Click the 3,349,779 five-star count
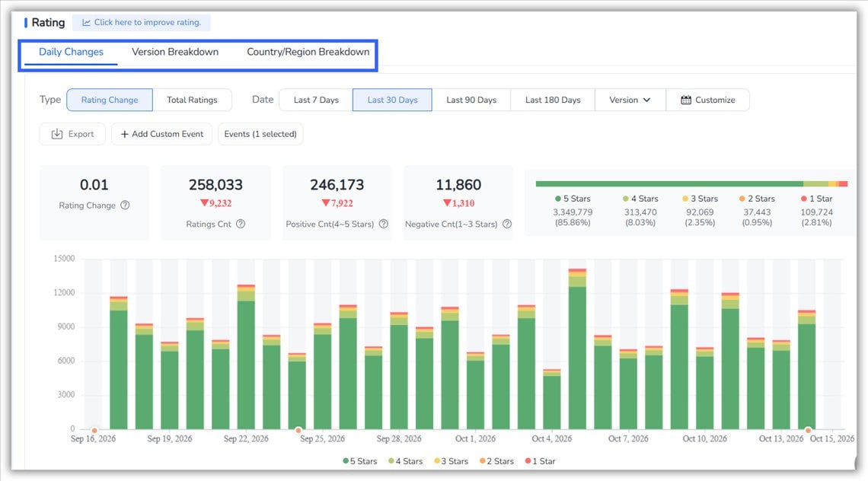This screenshot has height=481, width=868. [573, 212]
